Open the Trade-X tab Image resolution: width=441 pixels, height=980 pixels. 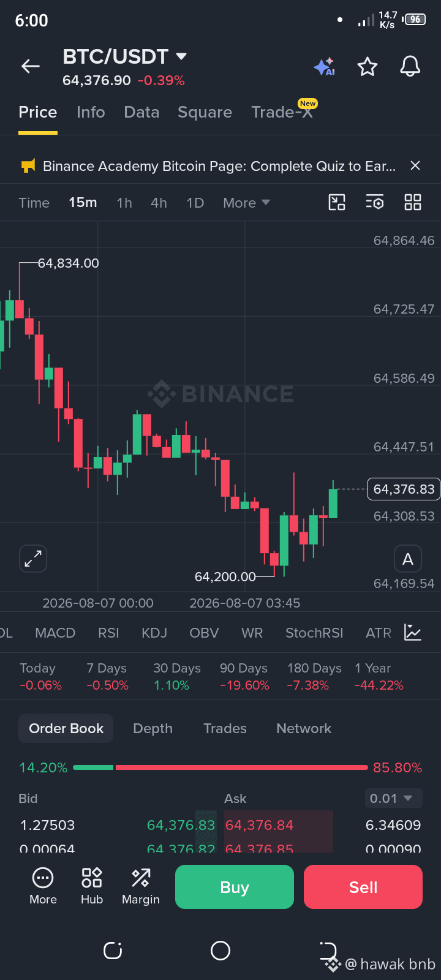282,111
